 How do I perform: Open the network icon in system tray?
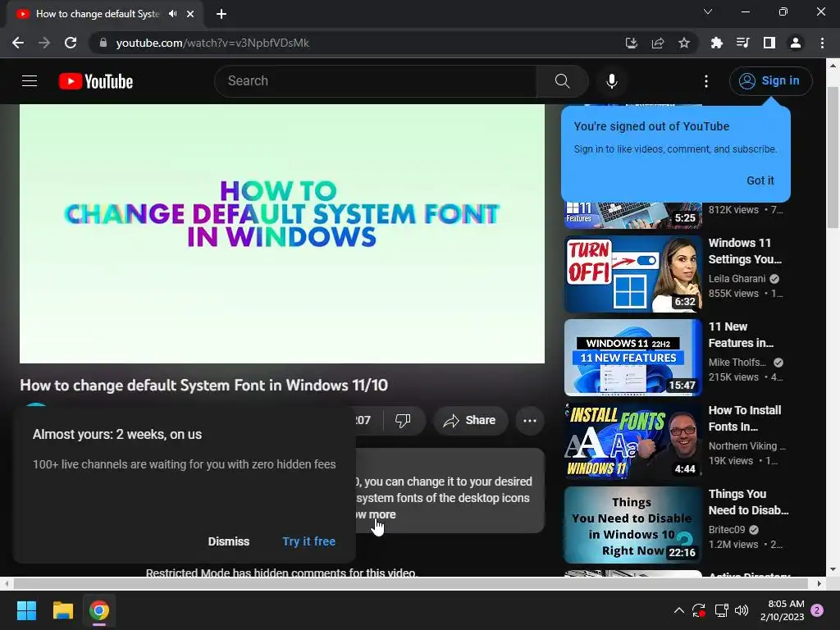pos(721,610)
